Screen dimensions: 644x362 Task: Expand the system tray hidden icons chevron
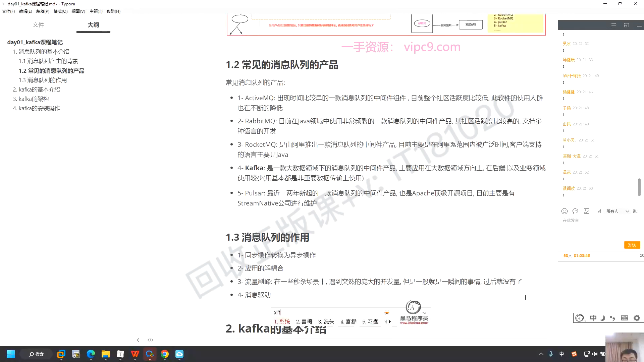[x=541, y=354]
